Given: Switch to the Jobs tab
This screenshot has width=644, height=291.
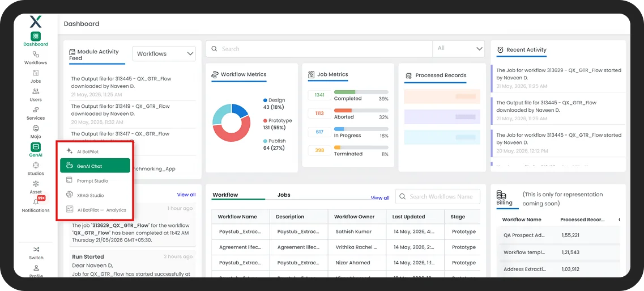Looking at the screenshot, I should click(284, 195).
